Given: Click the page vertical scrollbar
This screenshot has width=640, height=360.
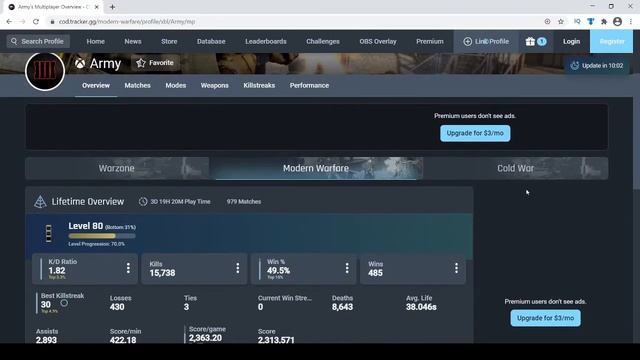Looking at the screenshot, I should pyautogui.click(x=636, y=143).
